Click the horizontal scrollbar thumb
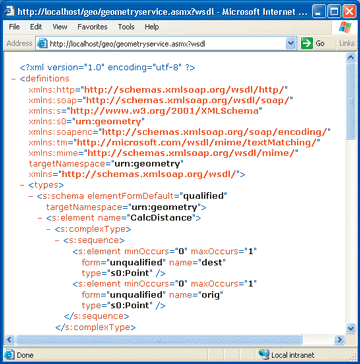 point(159,340)
